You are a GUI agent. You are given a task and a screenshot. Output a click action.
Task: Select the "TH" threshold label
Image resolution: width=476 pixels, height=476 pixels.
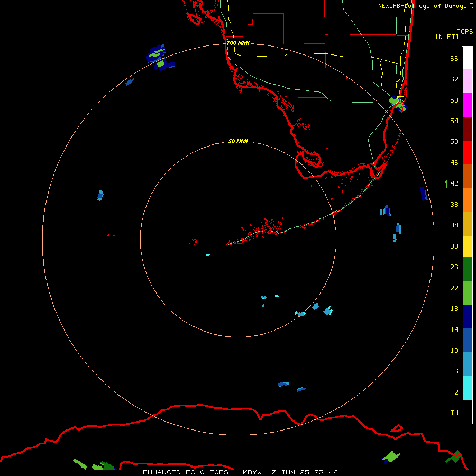[454, 413]
